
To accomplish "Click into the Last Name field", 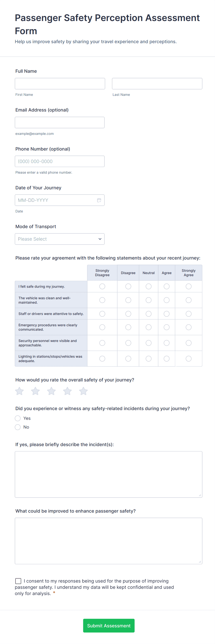I will coord(157,84).
